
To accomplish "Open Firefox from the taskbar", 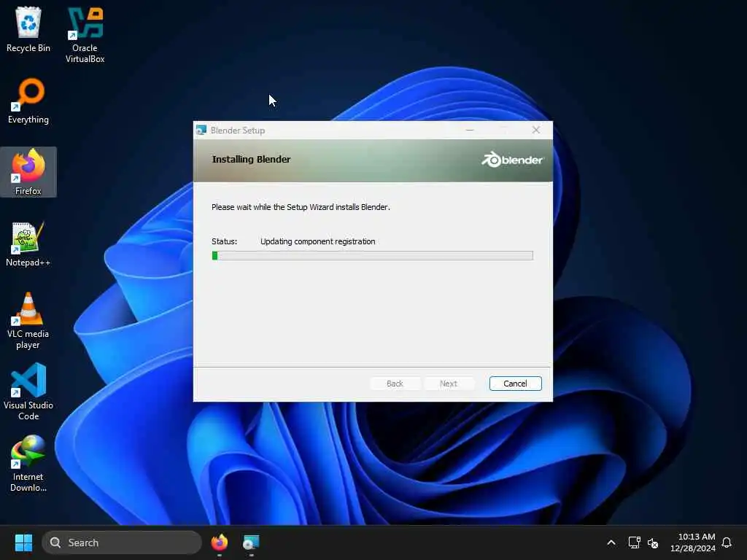I will (x=219, y=542).
